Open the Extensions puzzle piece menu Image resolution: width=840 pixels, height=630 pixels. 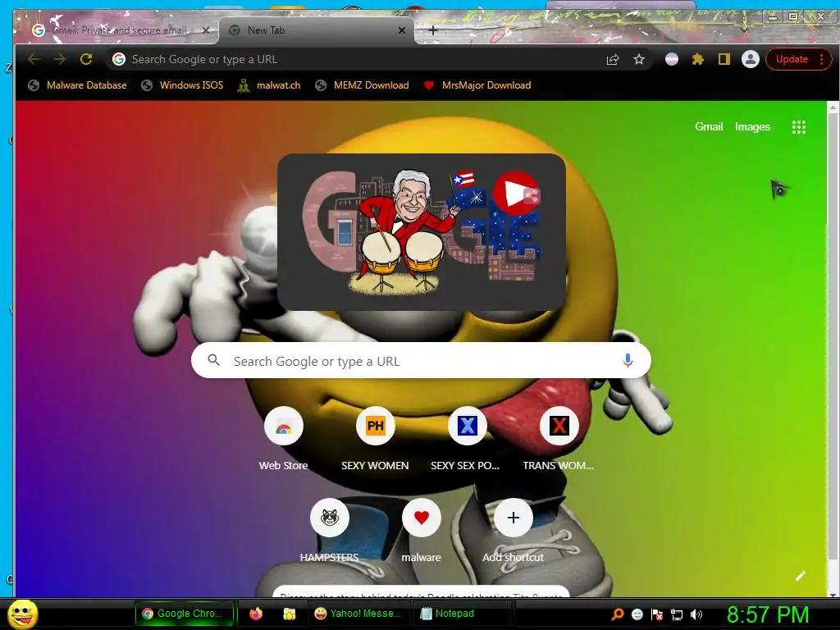point(697,59)
